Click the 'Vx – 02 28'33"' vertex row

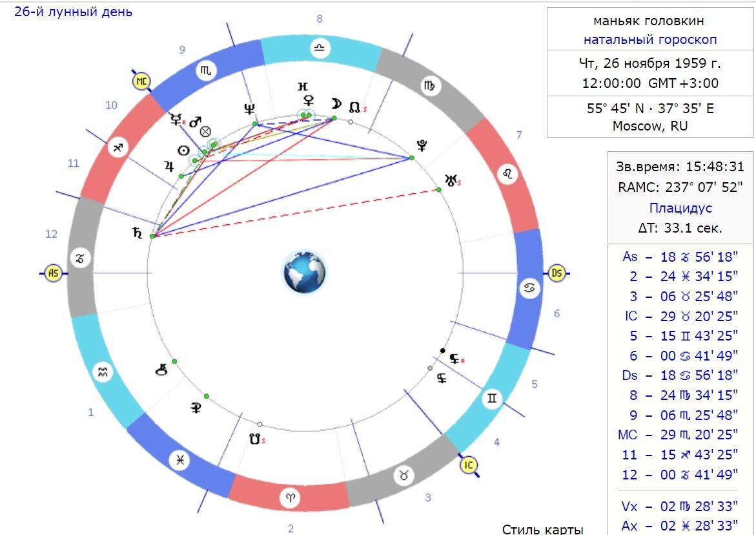point(679,506)
